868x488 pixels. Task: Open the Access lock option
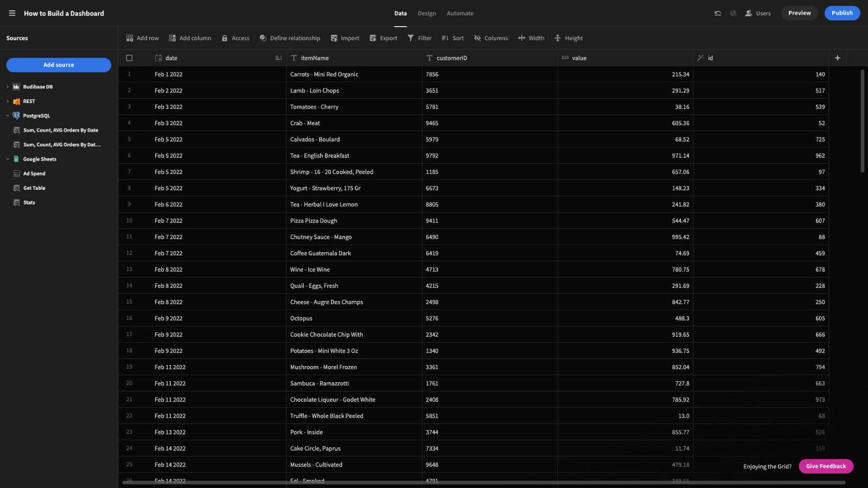[235, 38]
